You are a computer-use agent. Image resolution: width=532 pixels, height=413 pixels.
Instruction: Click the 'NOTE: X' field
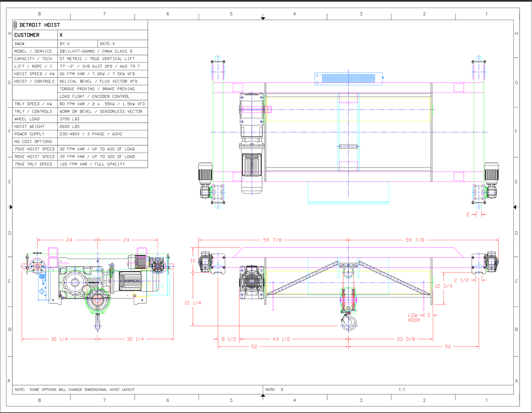[274, 390]
